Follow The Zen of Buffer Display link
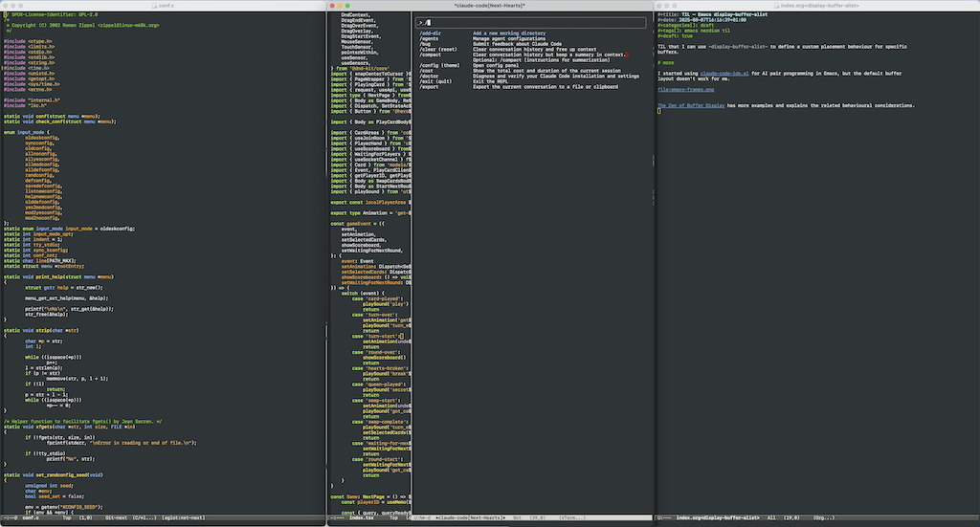The width and height of the screenshot is (980, 527). tap(691, 105)
